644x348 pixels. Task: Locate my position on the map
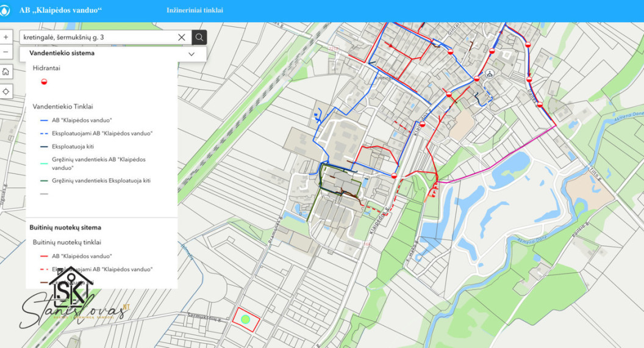5,92
